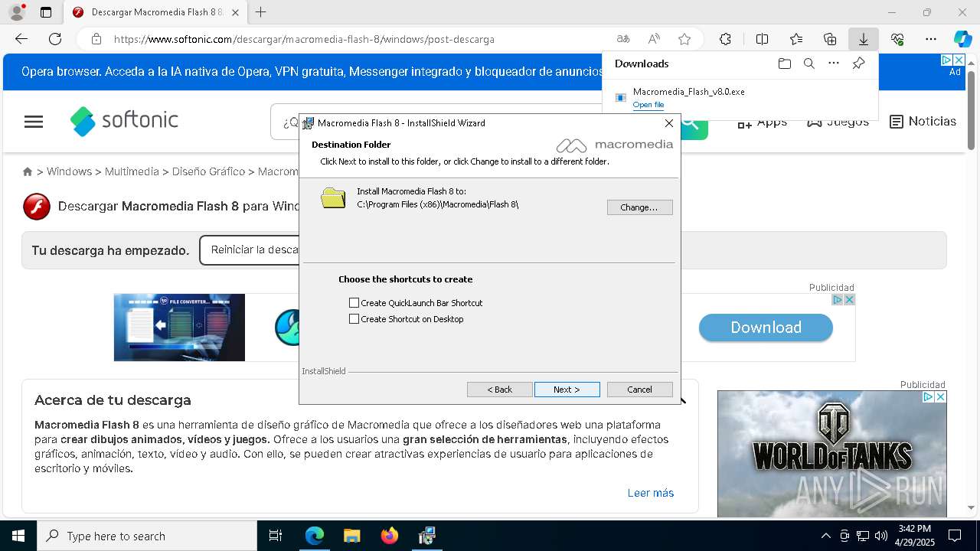980x551 pixels.
Task: Open Windows Start menu
Action: coord(18,536)
